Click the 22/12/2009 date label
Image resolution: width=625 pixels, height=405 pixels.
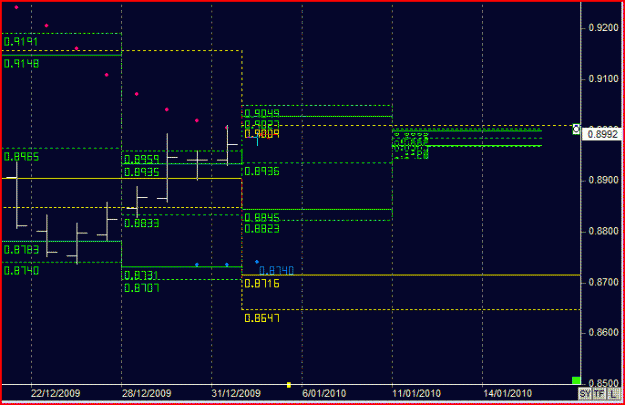tap(55, 394)
